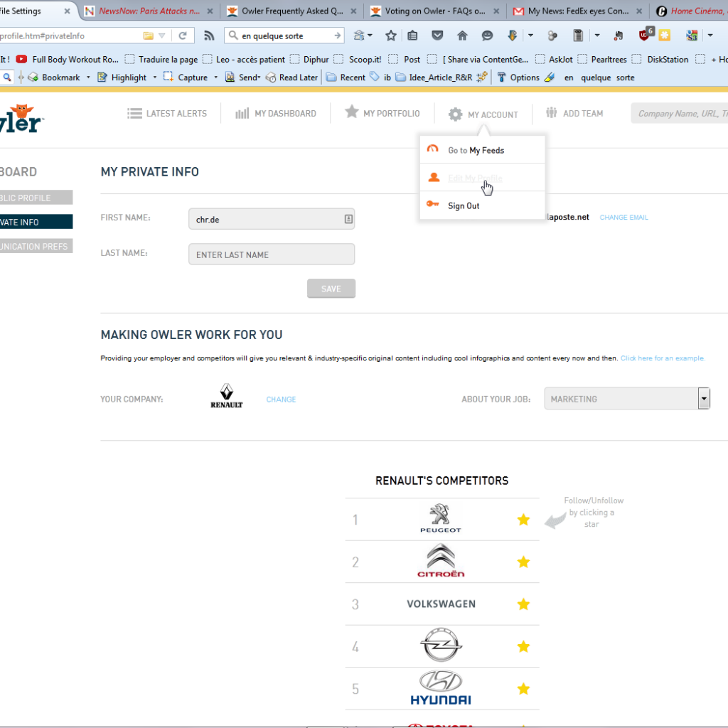The height and width of the screenshot is (728, 728).
Task: Click the calculator-style clipboard toolbar icon
Action: coord(578,36)
